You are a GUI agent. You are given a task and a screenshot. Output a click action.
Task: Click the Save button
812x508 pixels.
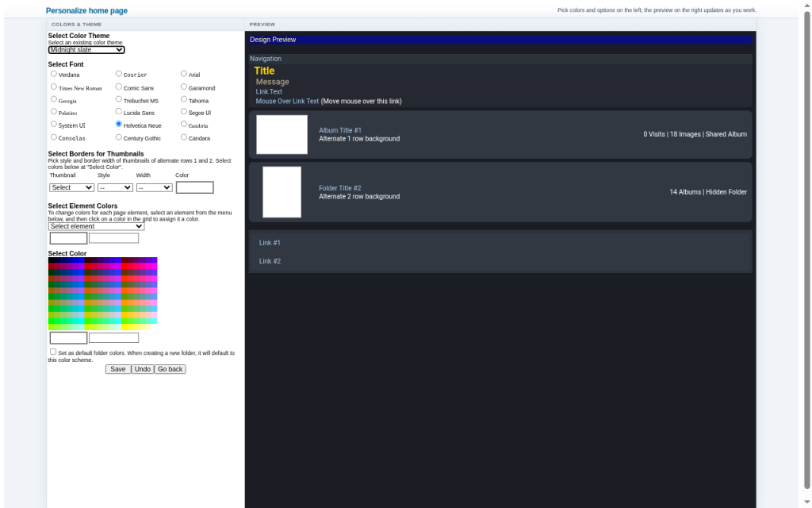pos(118,369)
